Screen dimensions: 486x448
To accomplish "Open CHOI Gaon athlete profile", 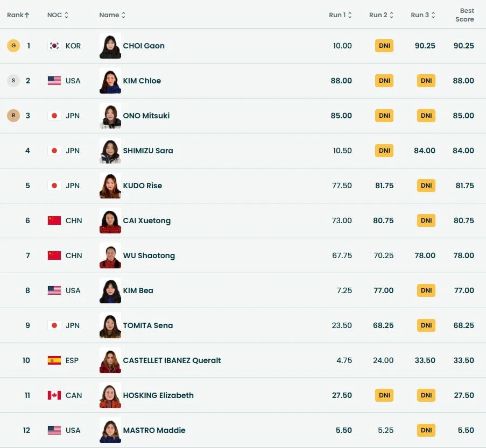I will pyautogui.click(x=144, y=46).
